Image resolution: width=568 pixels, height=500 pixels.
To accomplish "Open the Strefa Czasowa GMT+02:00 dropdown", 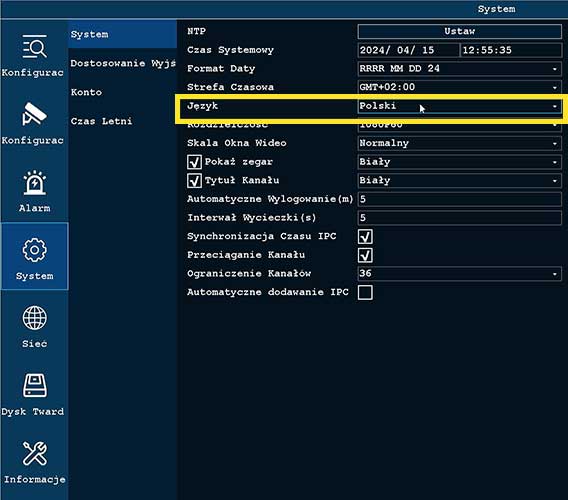I will tap(459, 87).
